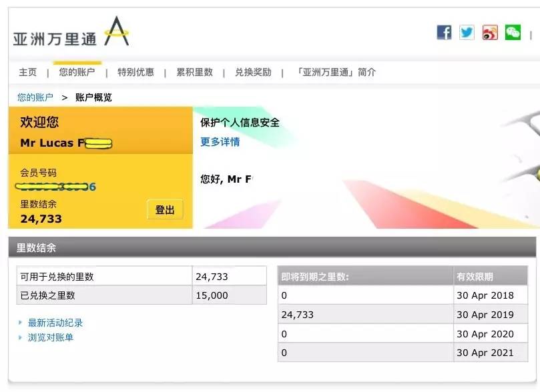The image size is (540, 392).
Task: Click the Sina Weibo icon
Action: tap(490, 32)
